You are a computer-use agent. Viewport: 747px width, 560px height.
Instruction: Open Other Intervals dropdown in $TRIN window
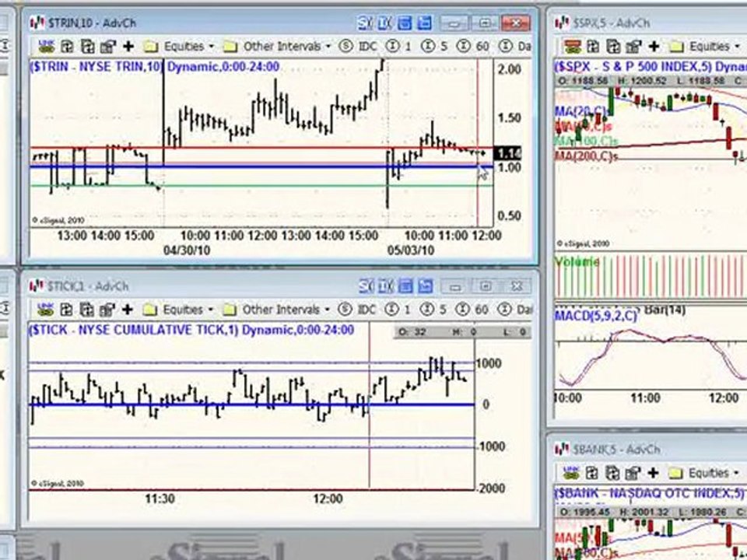[x=276, y=46]
